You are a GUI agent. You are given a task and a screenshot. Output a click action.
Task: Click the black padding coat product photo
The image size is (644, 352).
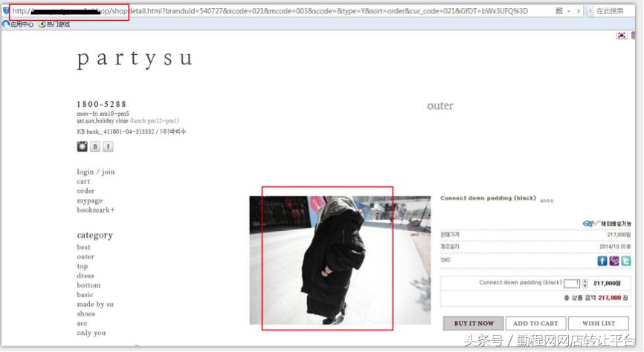point(340,260)
